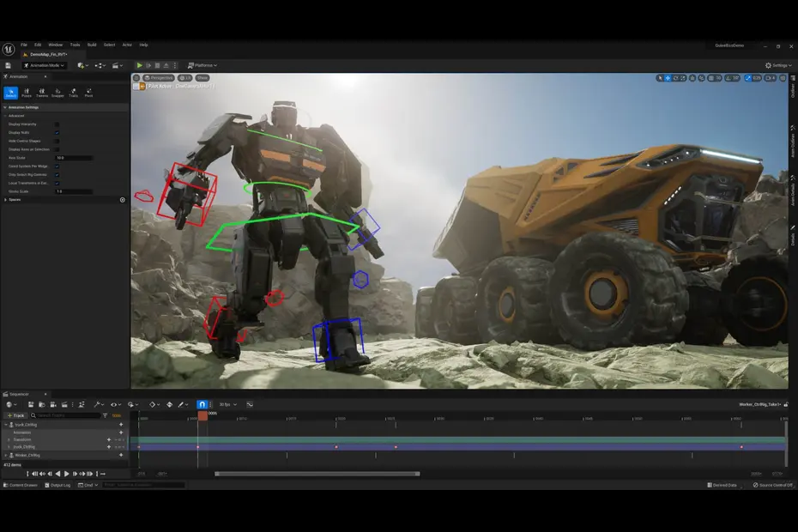Open the Tools menu
The height and width of the screenshot is (532, 798).
pos(75,45)
